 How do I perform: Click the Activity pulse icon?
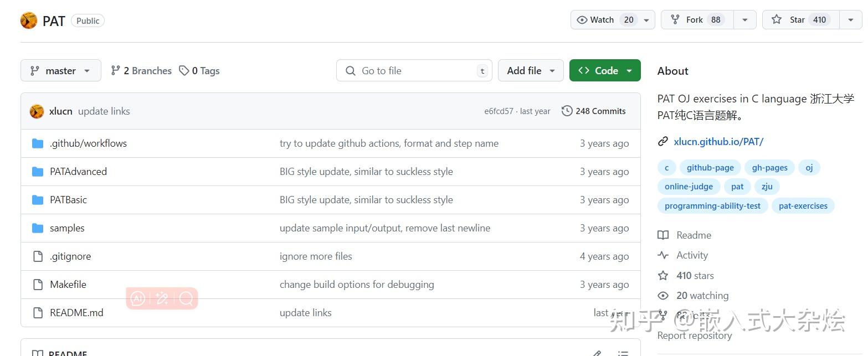[x=663, y=255]
